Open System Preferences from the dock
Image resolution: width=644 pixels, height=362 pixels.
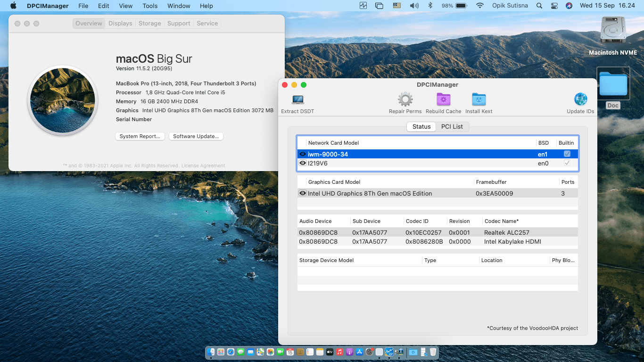coord(370,352)
